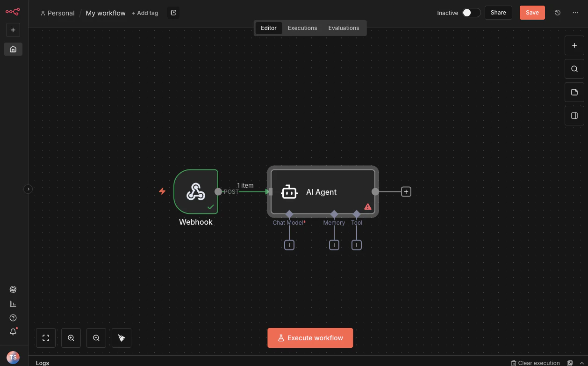Click the Clear execution button
Screen dimensions: 588x366
click(535, 363)
